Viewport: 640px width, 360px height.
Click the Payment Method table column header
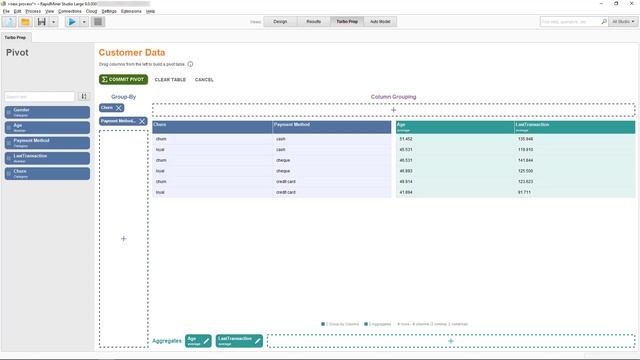pos(332,127)
